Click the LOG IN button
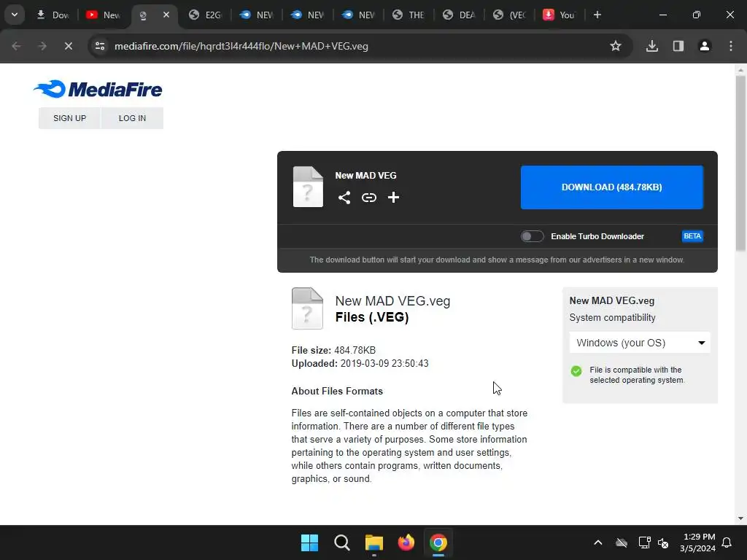 click(x=133, y=118)
